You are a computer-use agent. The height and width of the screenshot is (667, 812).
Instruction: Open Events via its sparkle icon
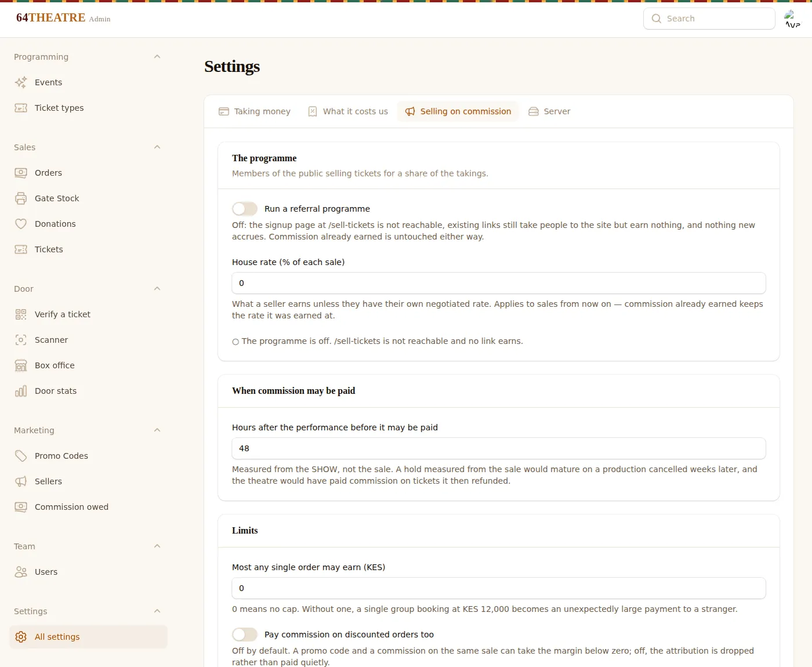pos(21,82)
